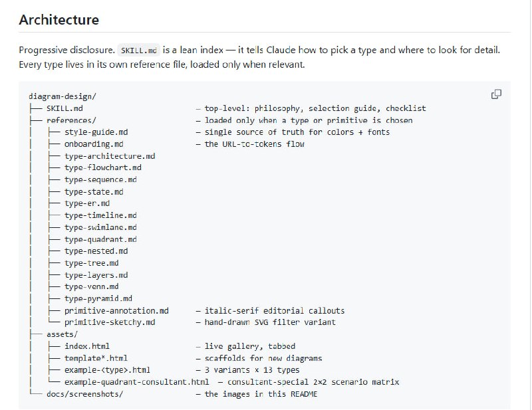Click type-quadrant.md in the tree
Image resolution: width=532 pixels, height=410 pixels.
coord(100,239)
